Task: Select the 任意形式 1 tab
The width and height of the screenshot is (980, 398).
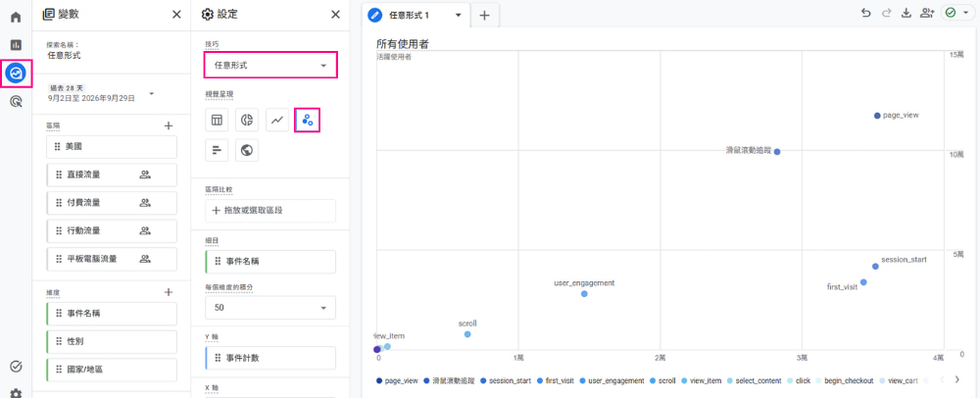Action: pyautogui.click(x=408, y=15)
